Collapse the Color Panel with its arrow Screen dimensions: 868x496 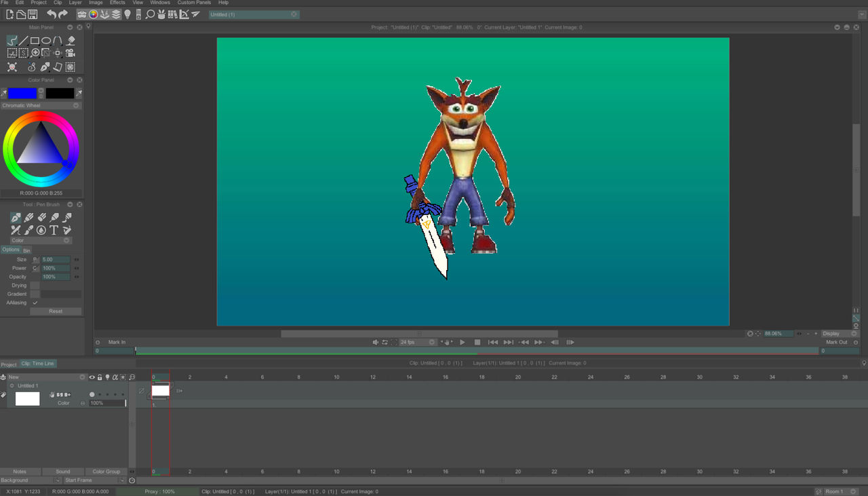tap(70, 80)
